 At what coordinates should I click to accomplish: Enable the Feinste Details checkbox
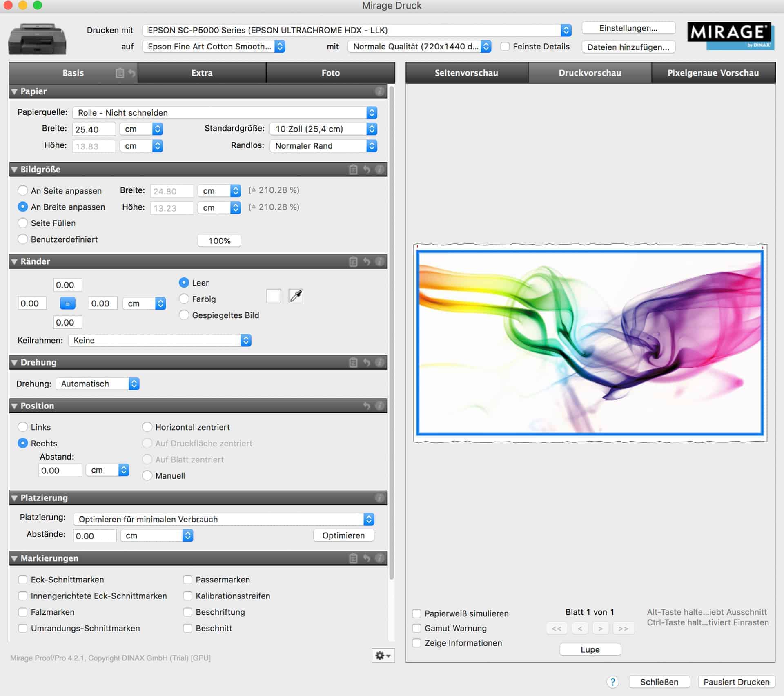[x=505, y=47]
